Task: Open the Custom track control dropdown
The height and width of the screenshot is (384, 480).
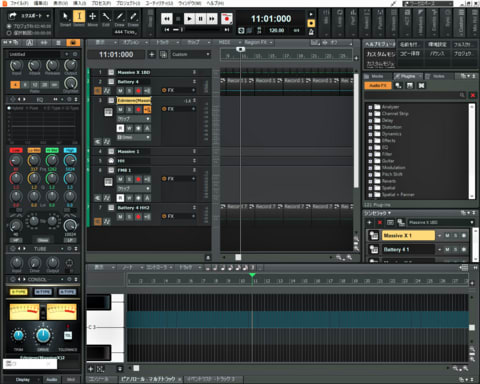Action: point(191,54)
